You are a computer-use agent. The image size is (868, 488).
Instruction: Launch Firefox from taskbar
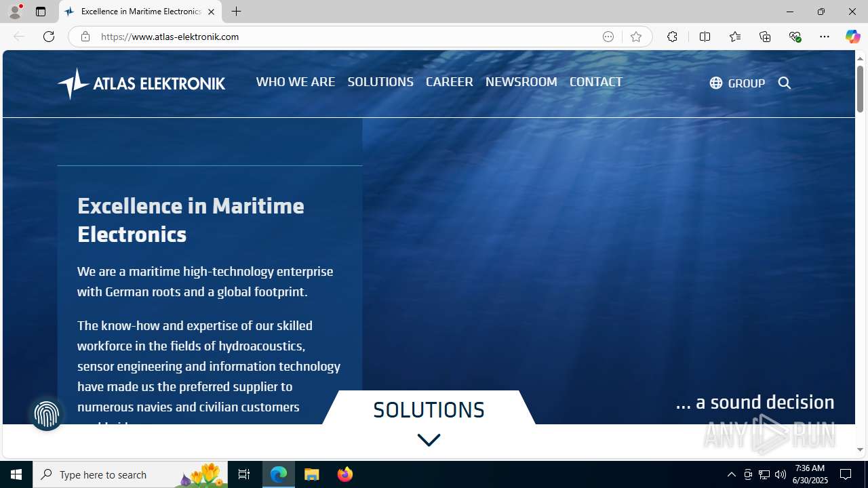coord(344,474)
